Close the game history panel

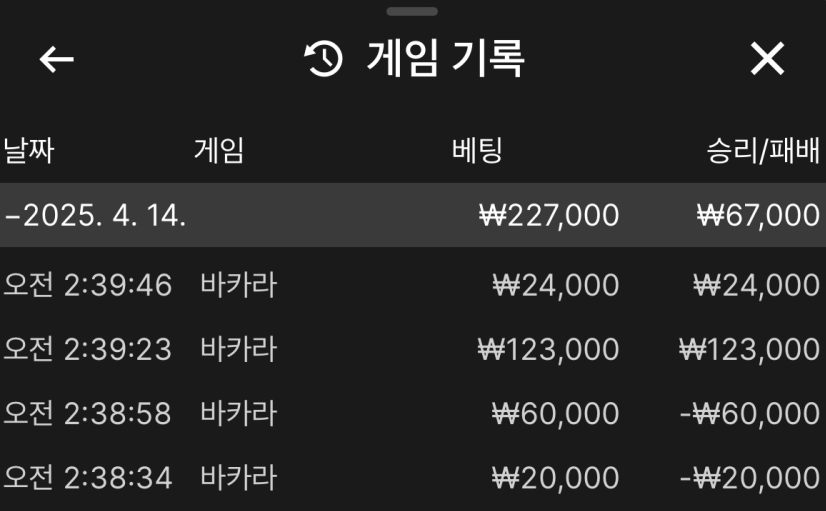[767, 60]
